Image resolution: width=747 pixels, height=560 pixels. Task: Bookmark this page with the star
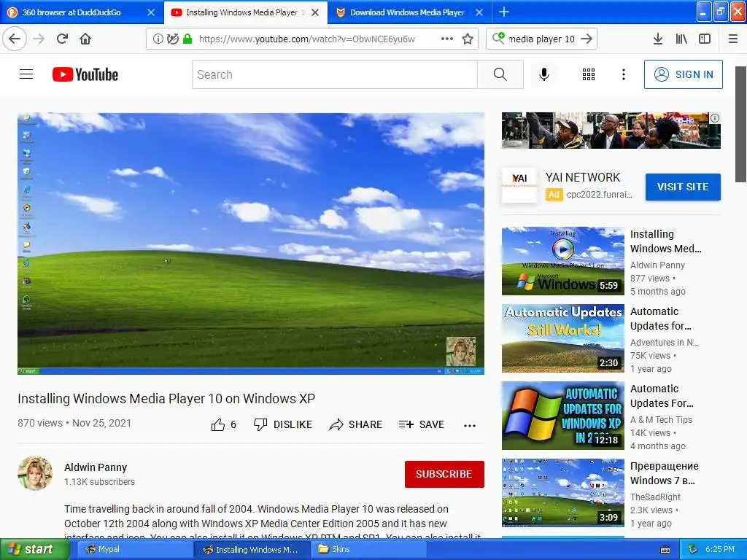pos(468,39)
